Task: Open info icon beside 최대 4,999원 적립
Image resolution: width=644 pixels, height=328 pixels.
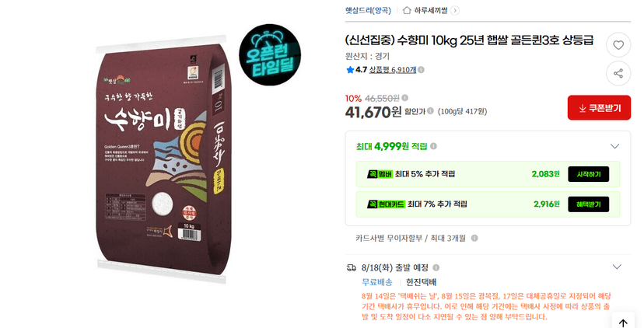Action: [x=433, y=146]
